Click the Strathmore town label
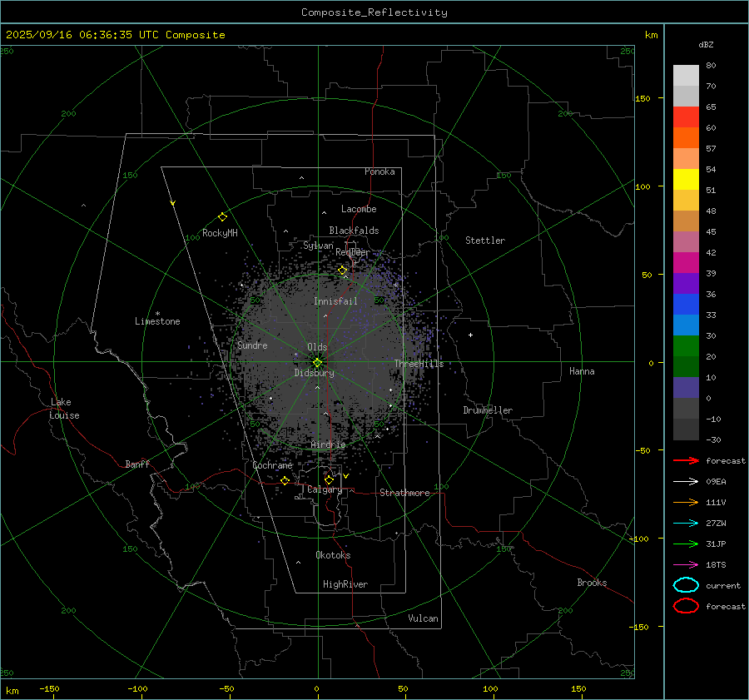 (x=404, y=493)
